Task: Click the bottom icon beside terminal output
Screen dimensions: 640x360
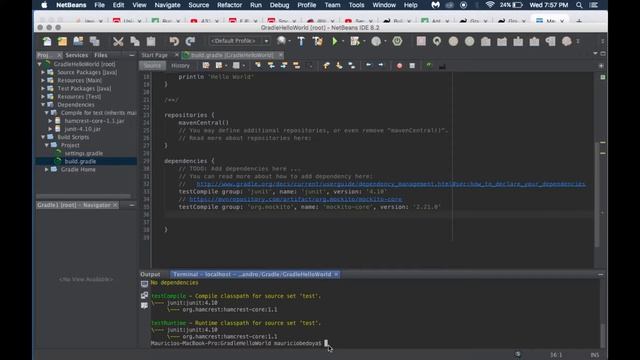Action: click(144, 306)
